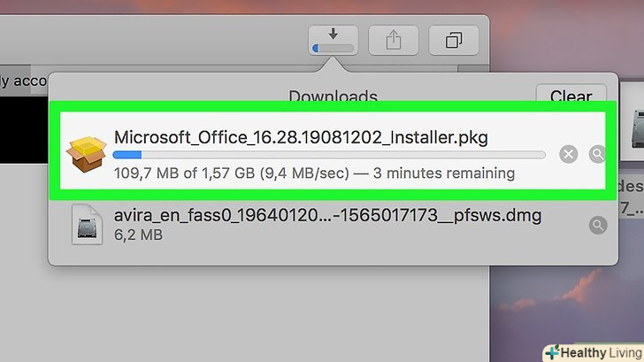Open the Share toolbar button
The width and height of the screenshot is (644, 362).
pos(393,40)
